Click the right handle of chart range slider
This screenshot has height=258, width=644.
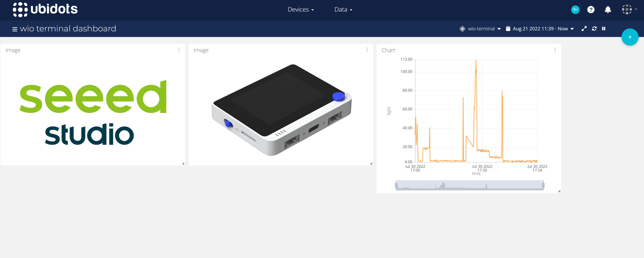tap(543, 185)
